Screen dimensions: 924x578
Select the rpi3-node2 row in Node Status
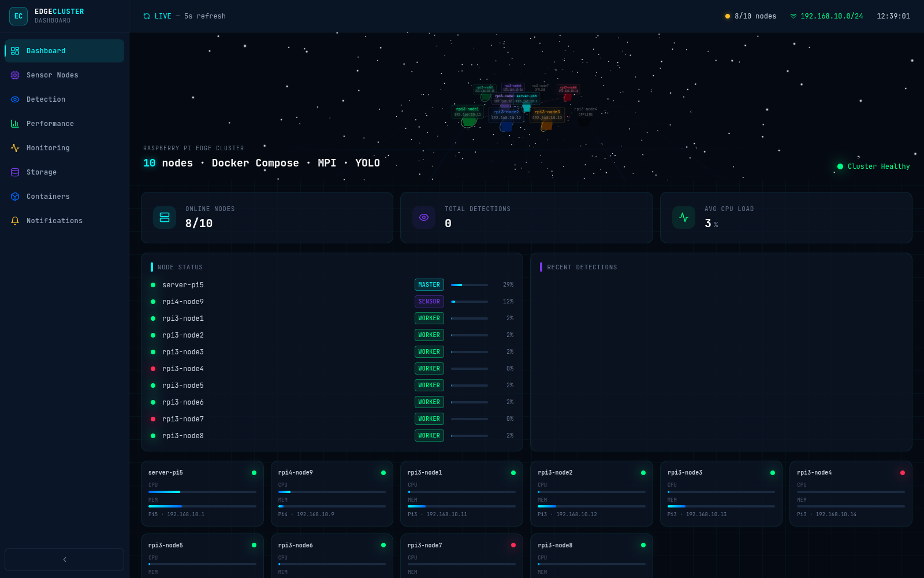[332, 335]
